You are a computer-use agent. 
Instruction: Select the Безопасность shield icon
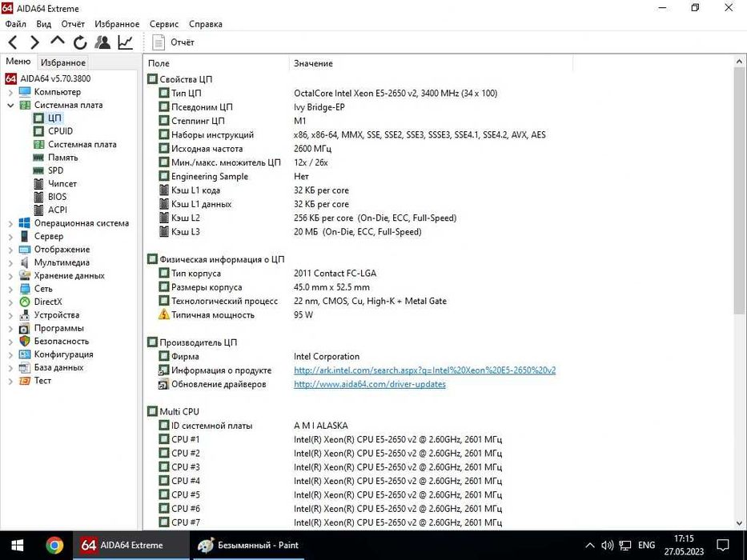pyautogui.click(x=25, y=342)
